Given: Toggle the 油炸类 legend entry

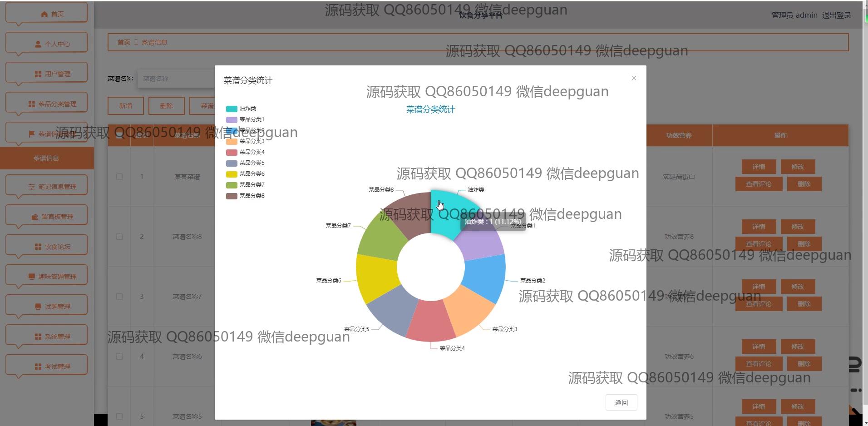Looking at the screenshot, I should tap(232, 109).
